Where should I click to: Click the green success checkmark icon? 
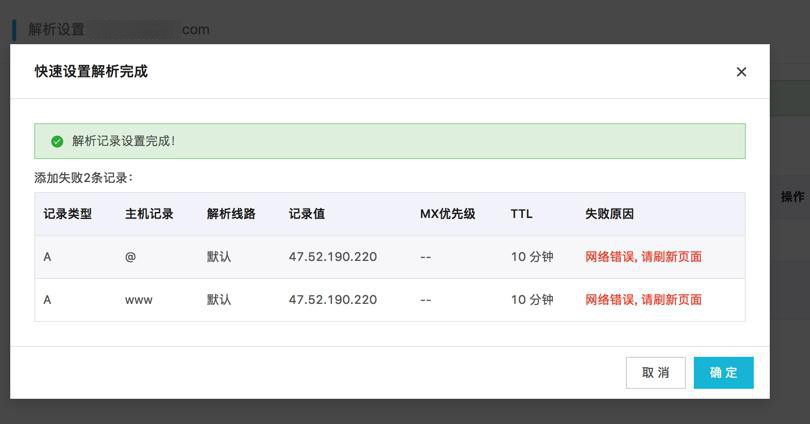coord(57,141)
